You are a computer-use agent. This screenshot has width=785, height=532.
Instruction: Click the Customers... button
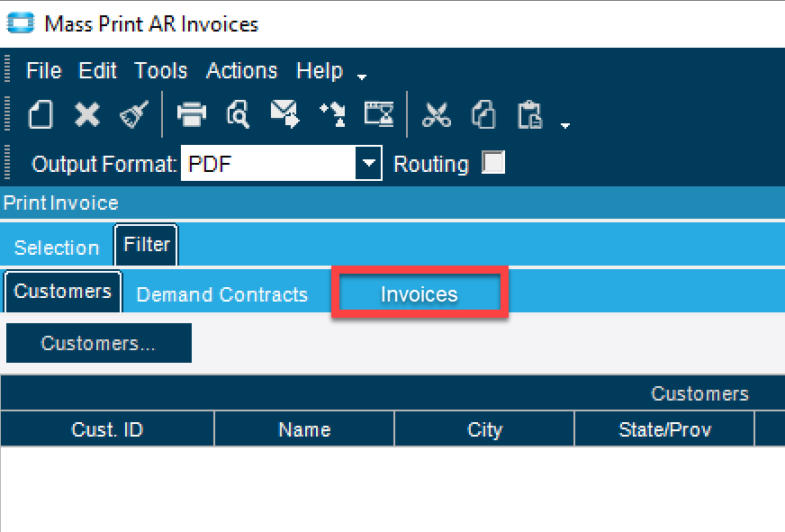pos(99,343)
